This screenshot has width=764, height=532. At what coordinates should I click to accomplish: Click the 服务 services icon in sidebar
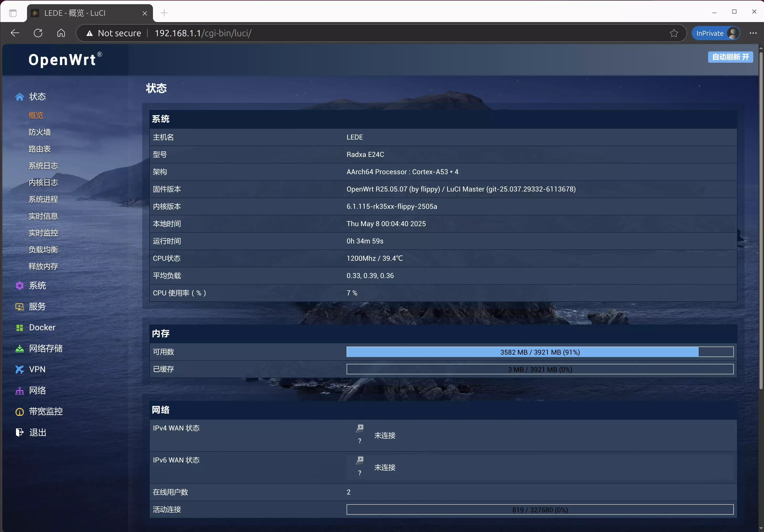(20, 307)
